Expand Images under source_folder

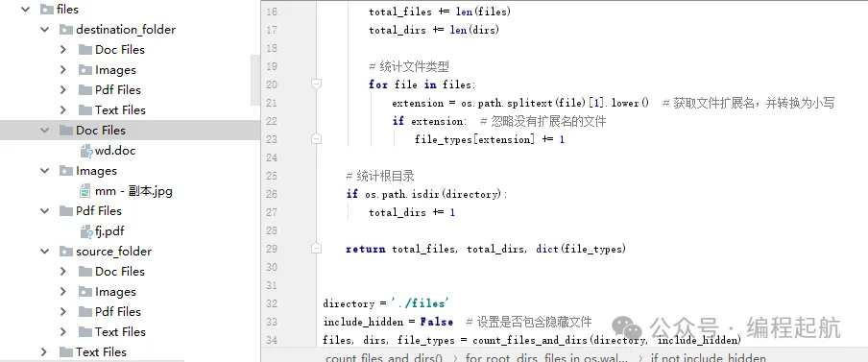(x=63, y=292)
